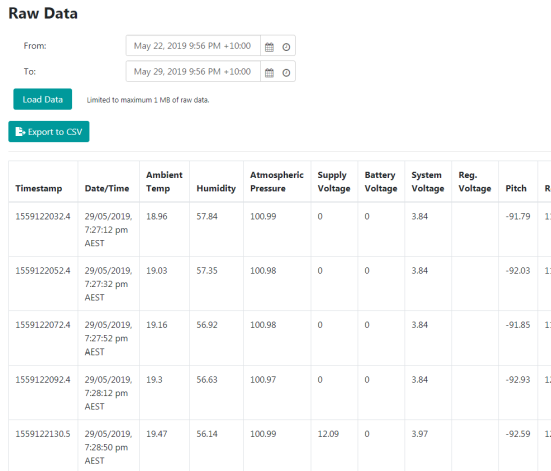The height and width of the screenshot is (471, 551).
Task: Select ambient temp value 19.47
Action: (157, 434)
